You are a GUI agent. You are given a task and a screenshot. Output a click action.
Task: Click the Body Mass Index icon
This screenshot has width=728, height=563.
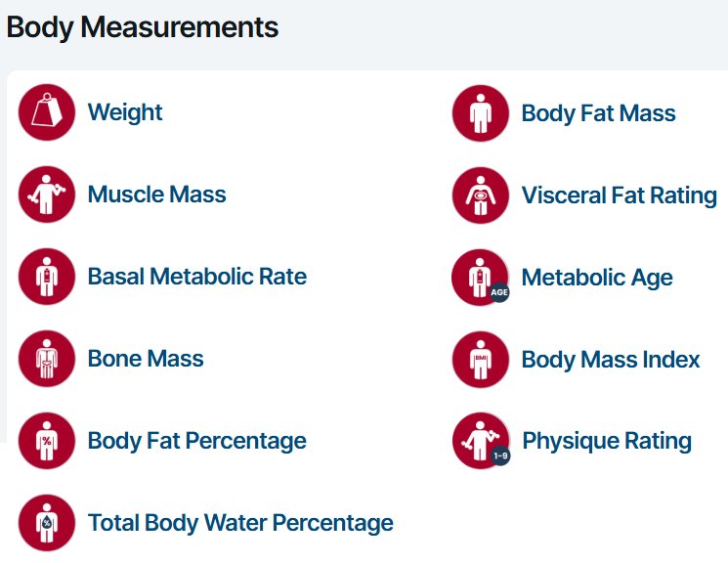click(480, 360)
